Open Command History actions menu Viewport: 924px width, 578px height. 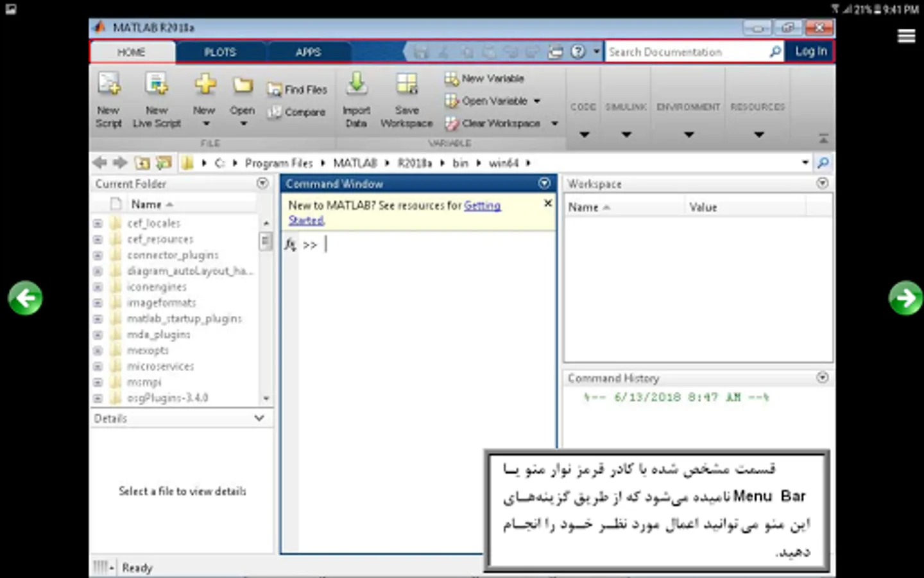click(x=823, y=378)
